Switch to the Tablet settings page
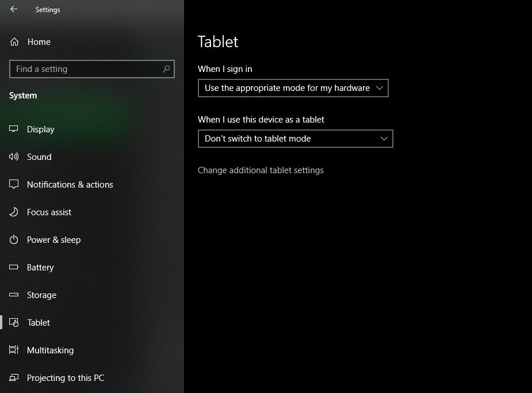The image size is (532, 393). 39,322
